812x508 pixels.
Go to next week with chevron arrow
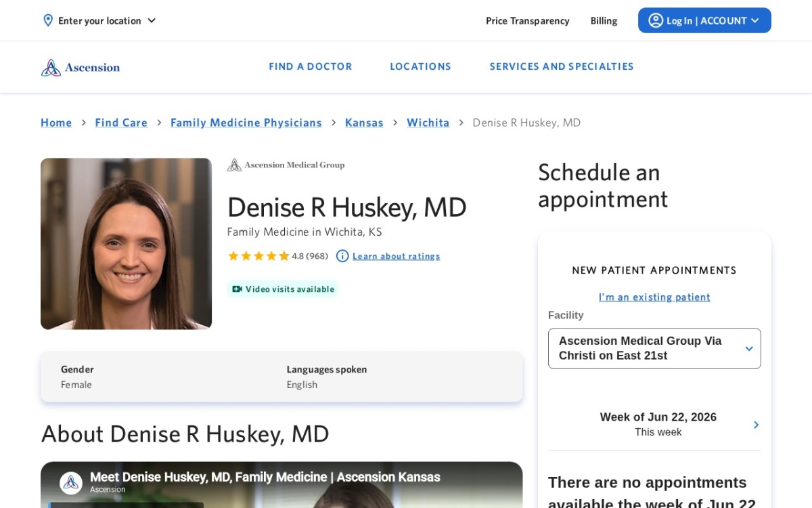(x=756, y=425)
